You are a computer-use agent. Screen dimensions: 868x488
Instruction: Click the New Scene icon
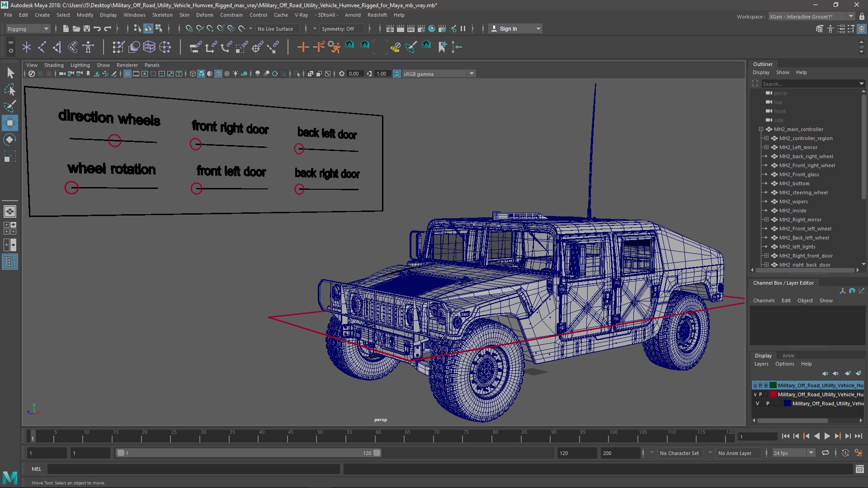[x=66, y=28]
